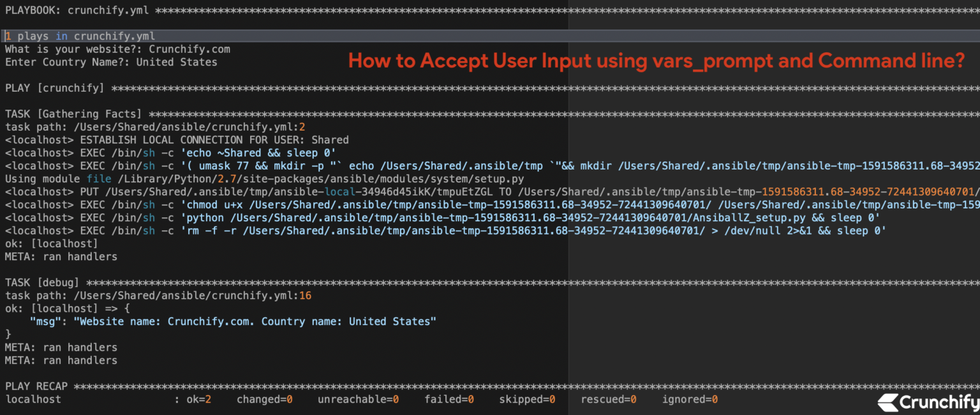Screen dimensions: 980x415
Task: Click the Crunchify.com answer text
Action: pos(189,49)
